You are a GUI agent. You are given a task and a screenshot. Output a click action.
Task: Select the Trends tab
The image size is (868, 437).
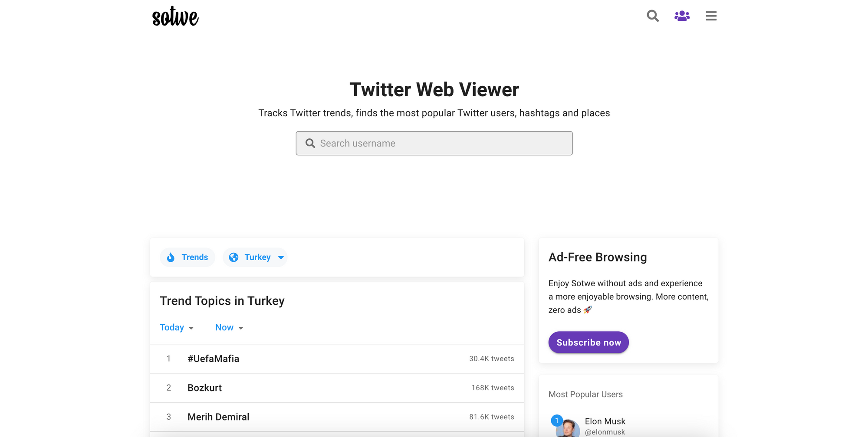click(187, 258)
